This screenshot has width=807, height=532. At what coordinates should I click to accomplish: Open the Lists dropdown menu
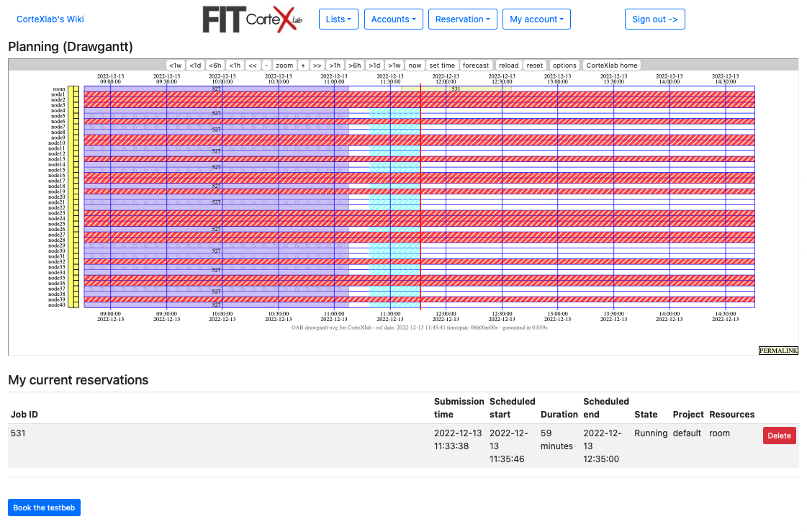tap(338, 19)
